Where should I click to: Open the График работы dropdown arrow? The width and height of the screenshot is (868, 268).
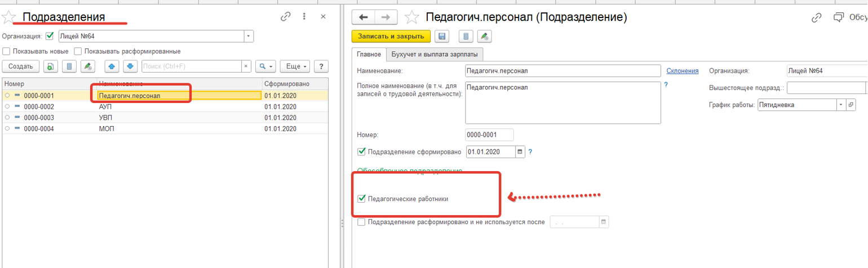[841, 105]
